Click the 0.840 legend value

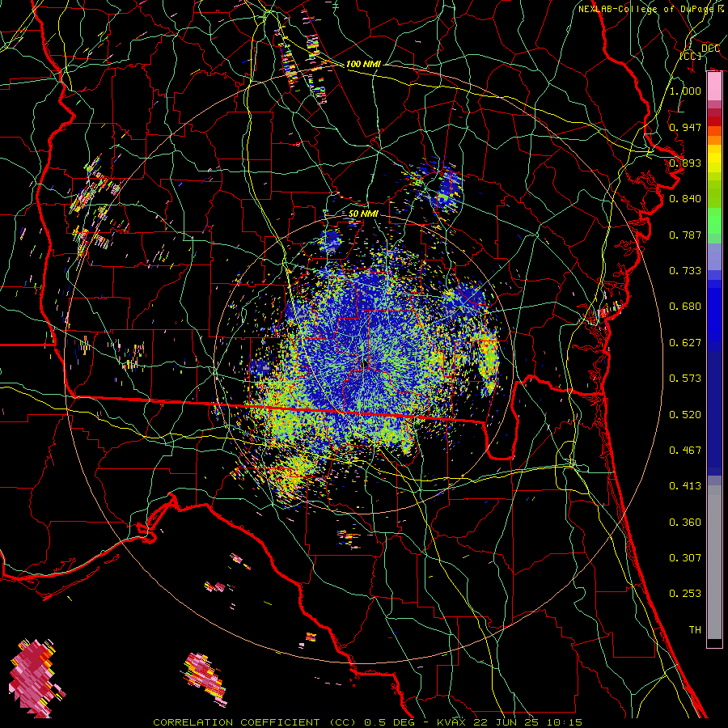685,199
